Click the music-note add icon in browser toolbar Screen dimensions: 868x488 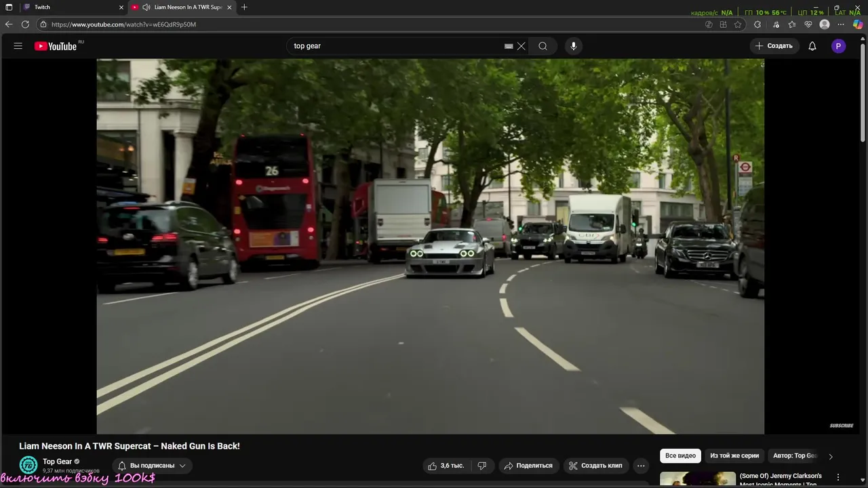pos(776,24)
